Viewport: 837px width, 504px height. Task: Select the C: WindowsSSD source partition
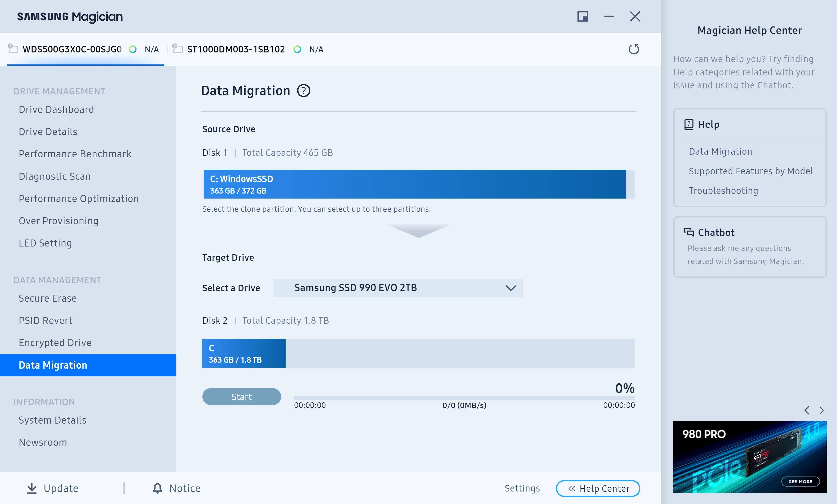point(415,184)
